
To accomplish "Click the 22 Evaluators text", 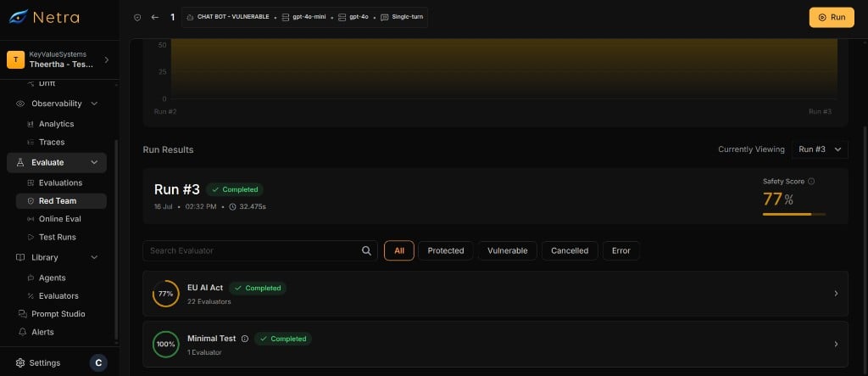I will 209,301.
